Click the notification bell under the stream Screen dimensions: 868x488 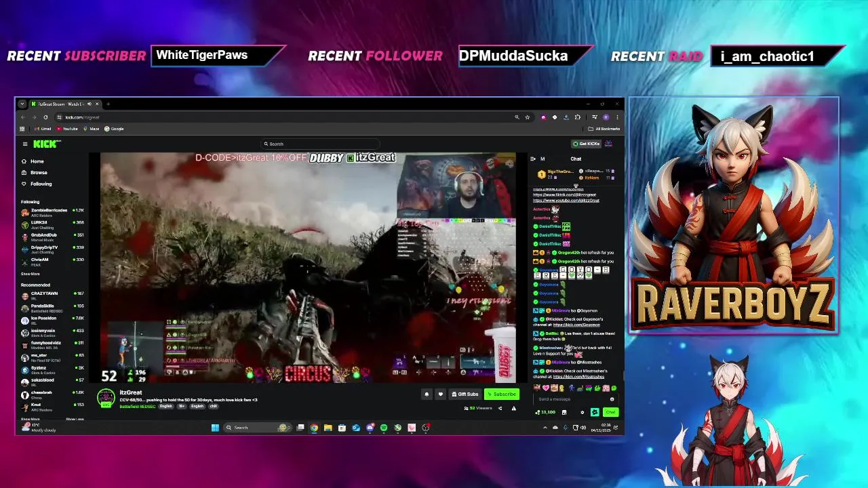[427, 394]
